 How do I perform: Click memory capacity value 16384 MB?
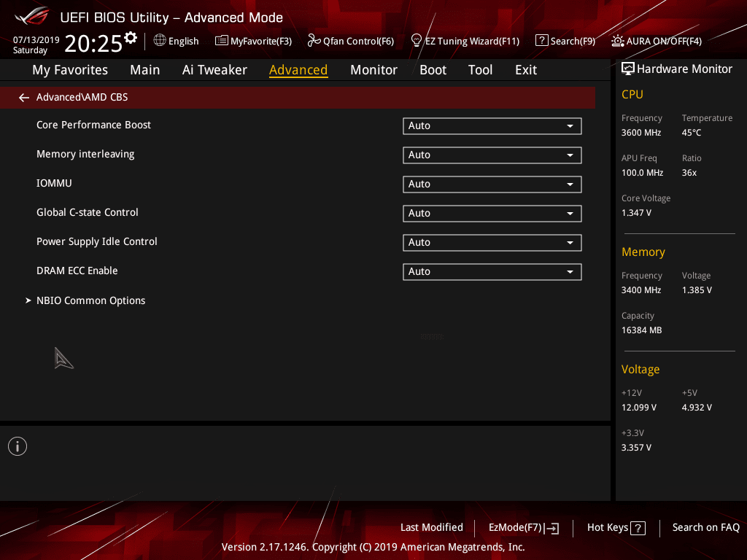pos(641,330)
